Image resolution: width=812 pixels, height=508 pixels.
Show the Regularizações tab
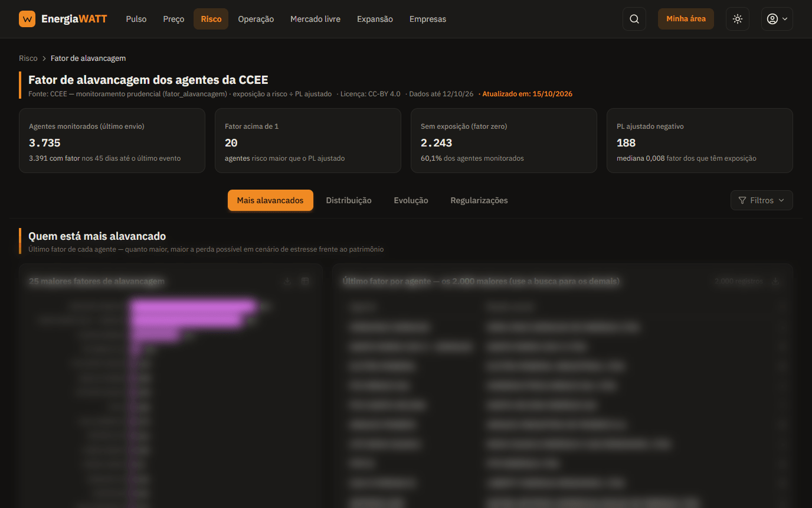[479, 200]
